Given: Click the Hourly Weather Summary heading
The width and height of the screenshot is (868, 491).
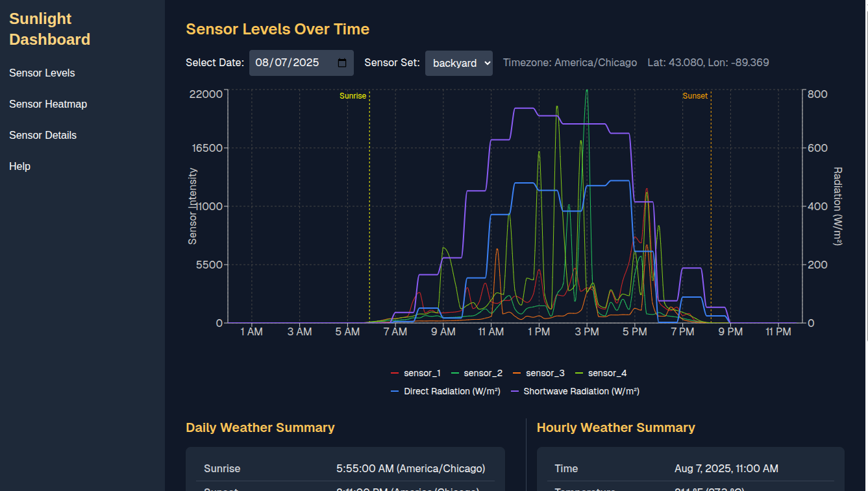Looking at the screenshot, I should click(615, 427).
